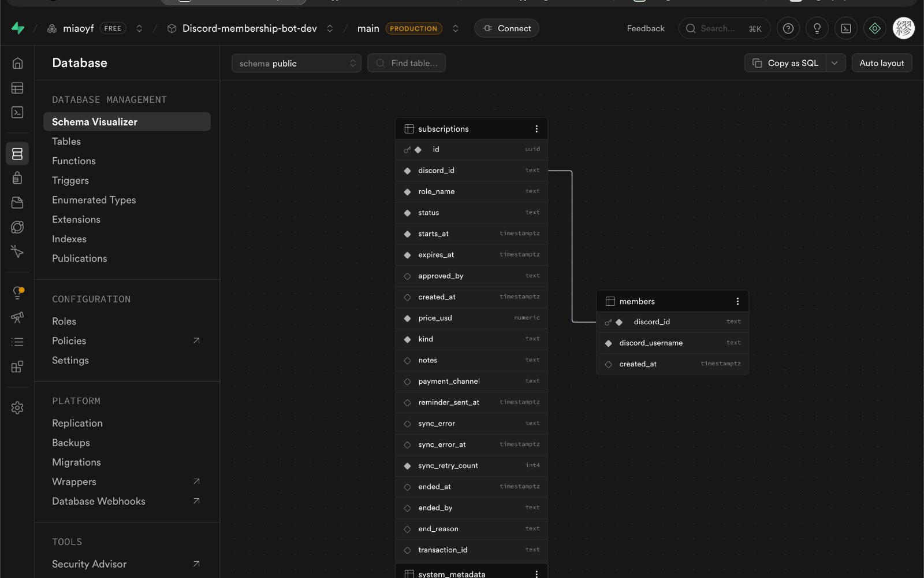The height and width of the screenshot is (578, 924).
Task: Click the Auto layout button
Action: 882,63
